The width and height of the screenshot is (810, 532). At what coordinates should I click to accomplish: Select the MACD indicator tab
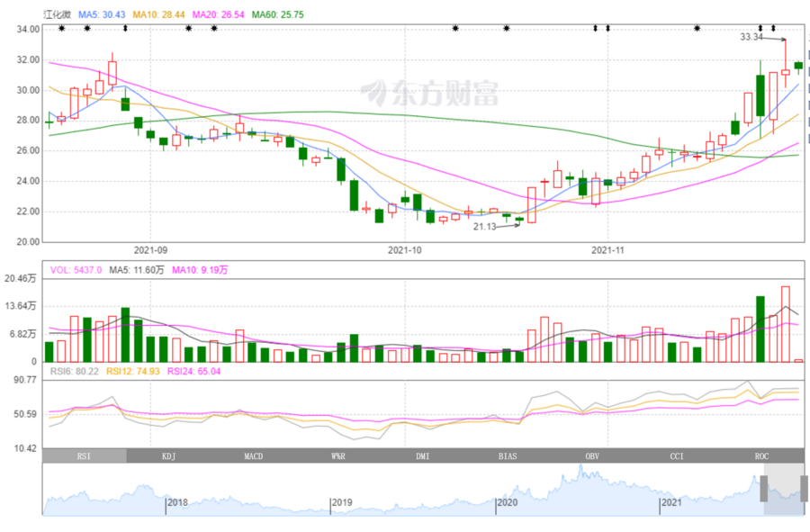coord(254,455)
